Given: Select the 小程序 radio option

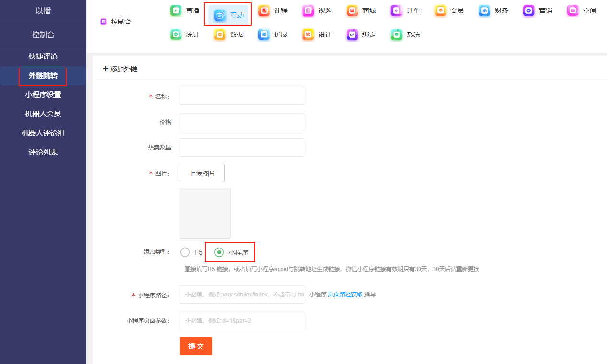Looking at the screenshot, I should [x=219, y=252].
